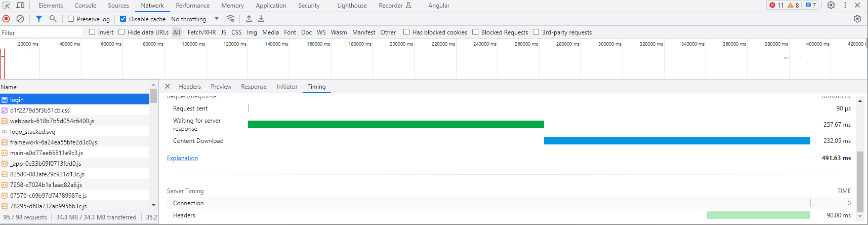Toggle the network filter funnel icon
868x225 pixels.
pos(39,19)
